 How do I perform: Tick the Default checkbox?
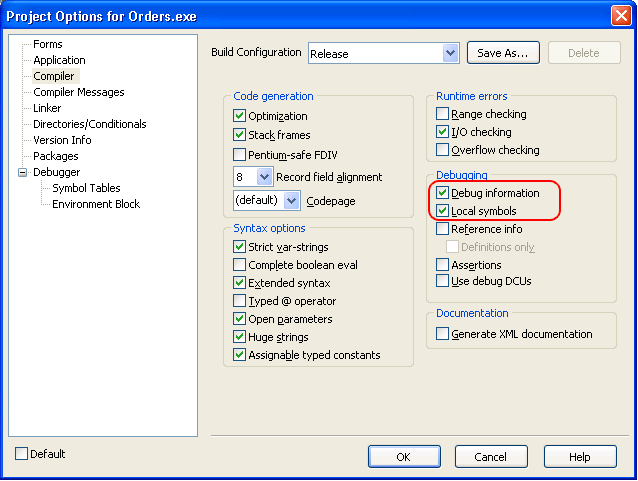[22, 454]
